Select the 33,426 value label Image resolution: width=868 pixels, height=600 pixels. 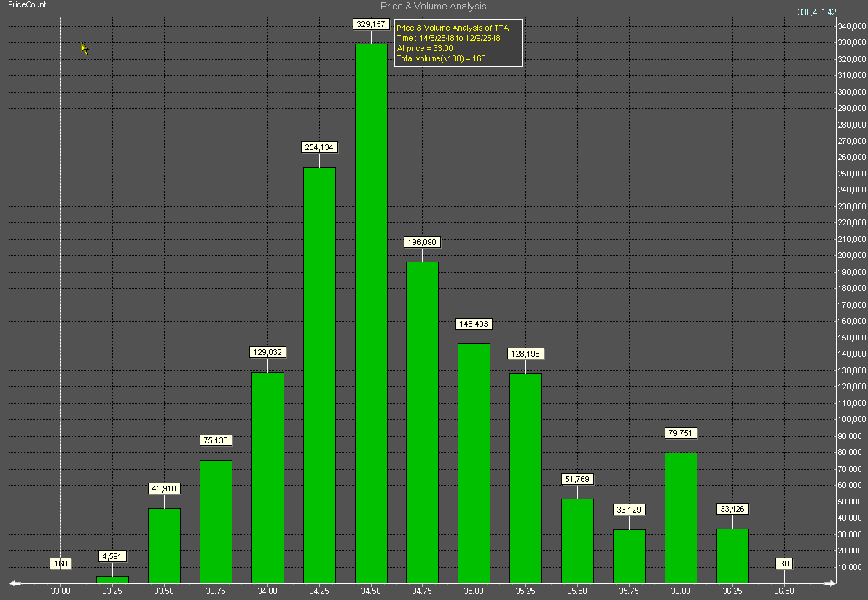(x=732, y=509)
